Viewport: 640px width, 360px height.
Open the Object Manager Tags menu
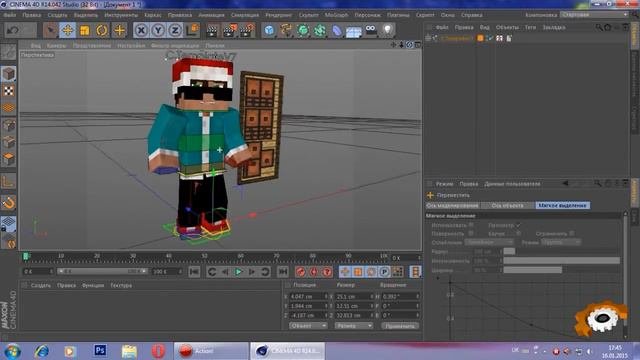click(530, 27)
